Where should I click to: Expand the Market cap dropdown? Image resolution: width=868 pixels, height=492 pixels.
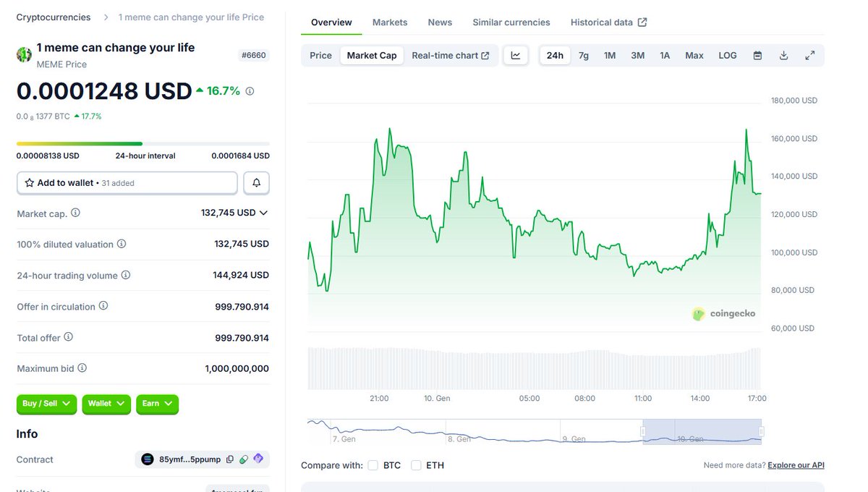tap(265, 213)
